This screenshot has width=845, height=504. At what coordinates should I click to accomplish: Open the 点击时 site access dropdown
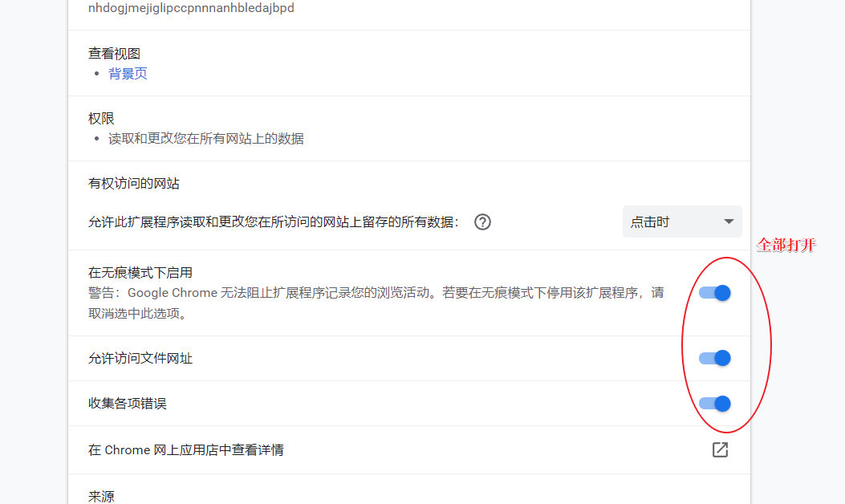click(682, 222)
